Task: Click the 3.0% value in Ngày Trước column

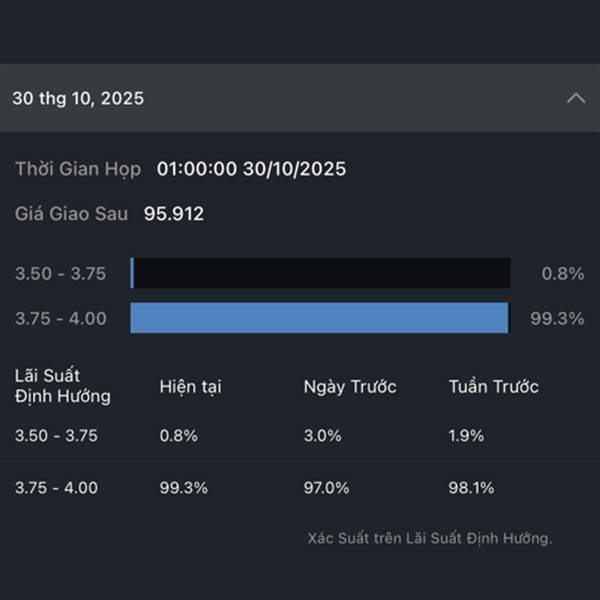Action: [x=322, y=436]
